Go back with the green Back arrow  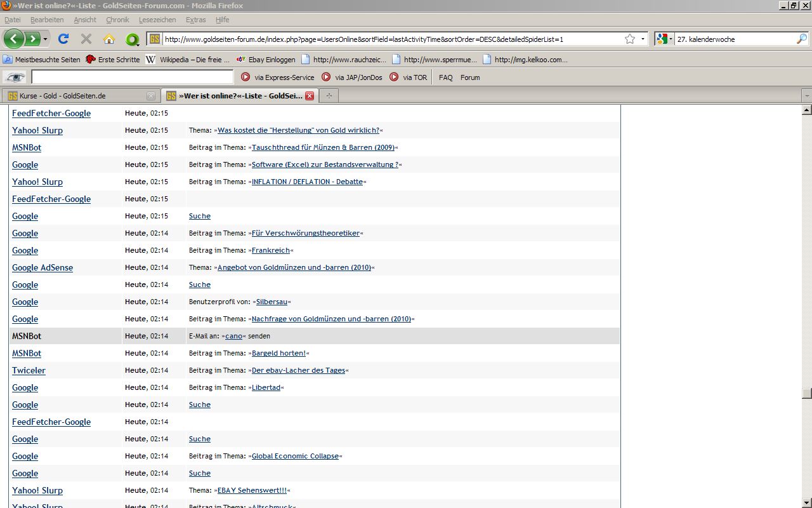coord(14,39)
